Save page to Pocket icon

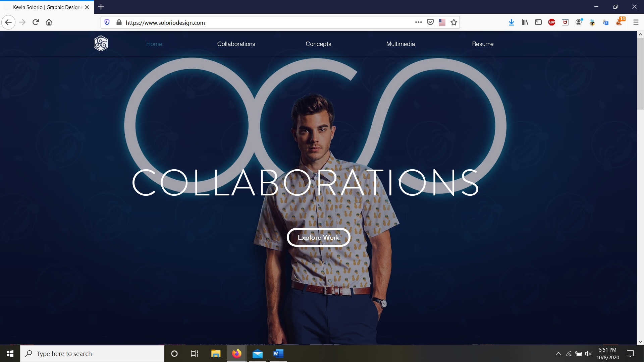430,22
